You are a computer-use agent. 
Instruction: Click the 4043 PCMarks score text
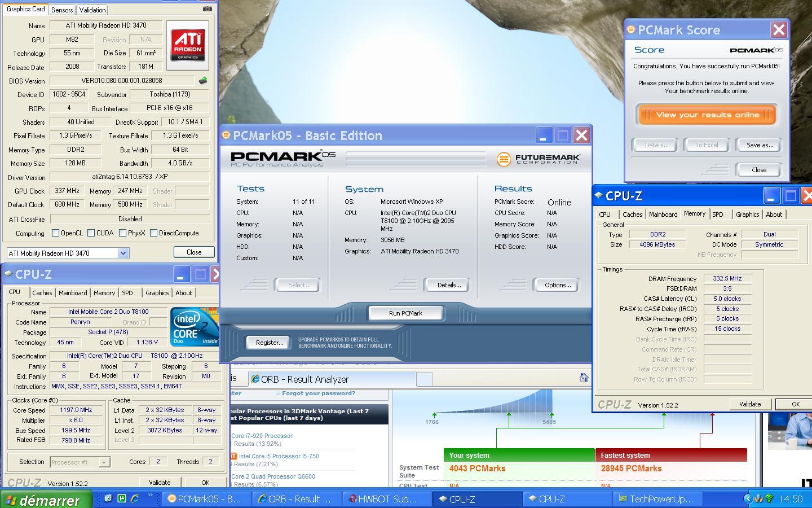[477, 468]
